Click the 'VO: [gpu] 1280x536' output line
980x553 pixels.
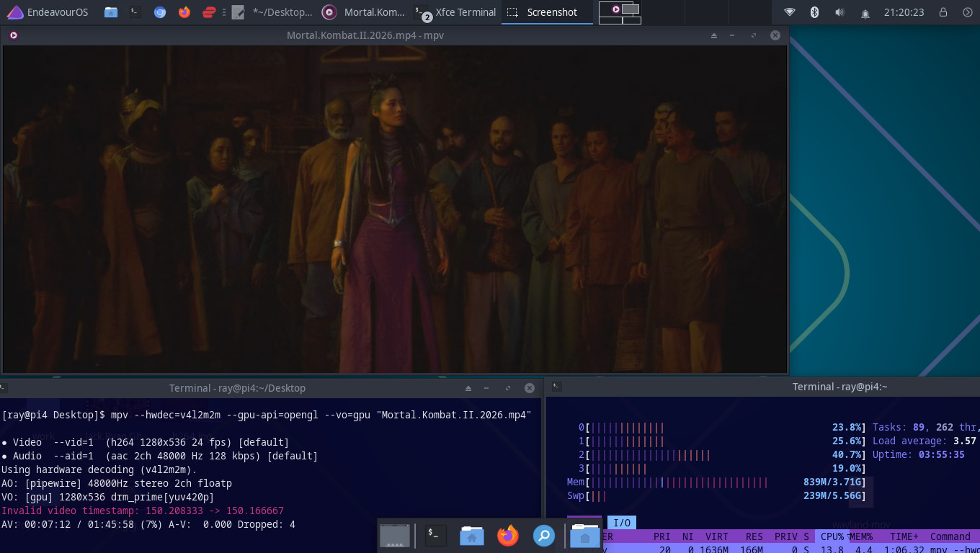coord(108,497)
